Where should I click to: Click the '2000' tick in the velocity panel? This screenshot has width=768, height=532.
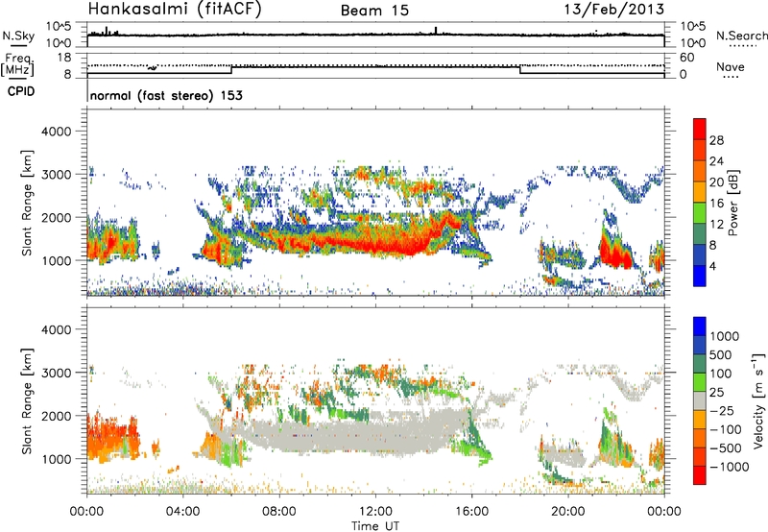[57, 416]
